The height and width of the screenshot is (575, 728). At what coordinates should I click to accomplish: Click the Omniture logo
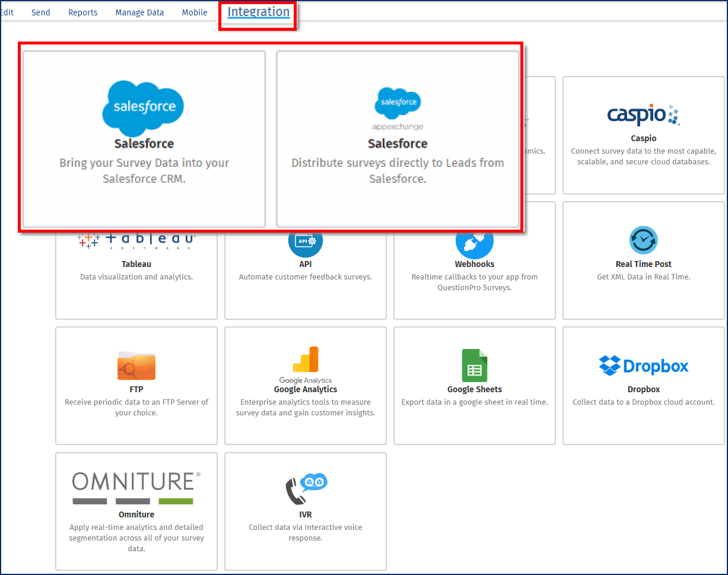point(136,488)
